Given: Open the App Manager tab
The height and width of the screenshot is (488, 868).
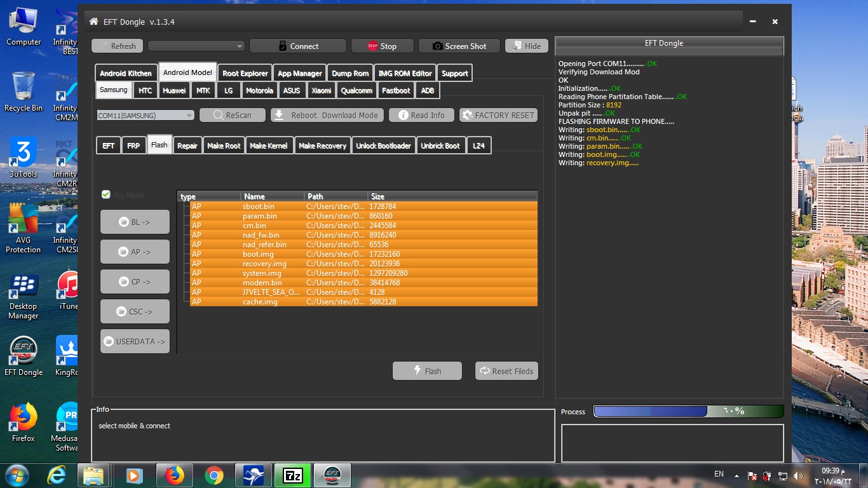Looking at the screenshot, I should point(299,73).
